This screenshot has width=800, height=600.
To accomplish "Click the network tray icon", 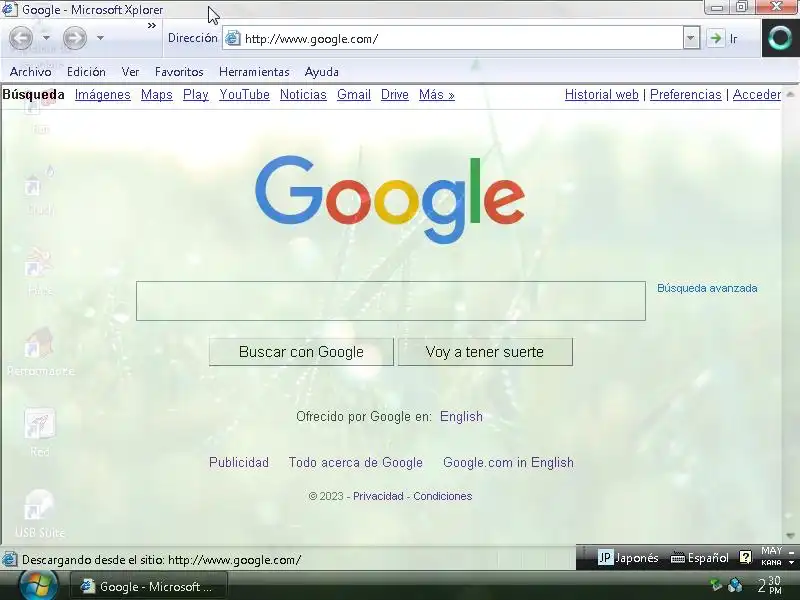I will [x=716, y=585].
